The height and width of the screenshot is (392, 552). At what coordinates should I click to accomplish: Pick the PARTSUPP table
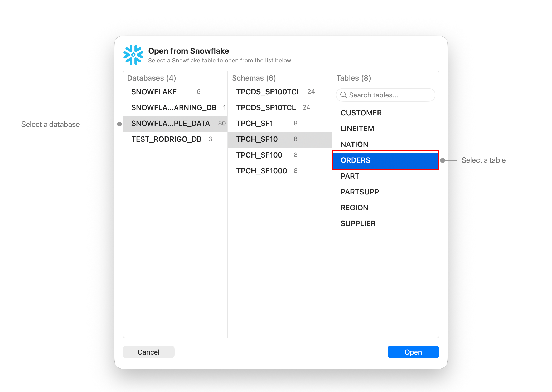(x=385, y=192)
